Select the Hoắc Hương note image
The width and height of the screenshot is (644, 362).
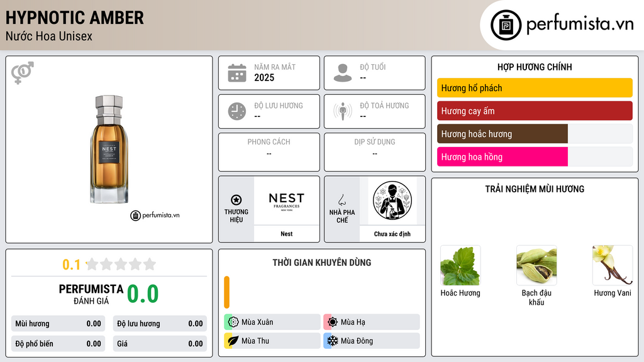coord(460,266)
